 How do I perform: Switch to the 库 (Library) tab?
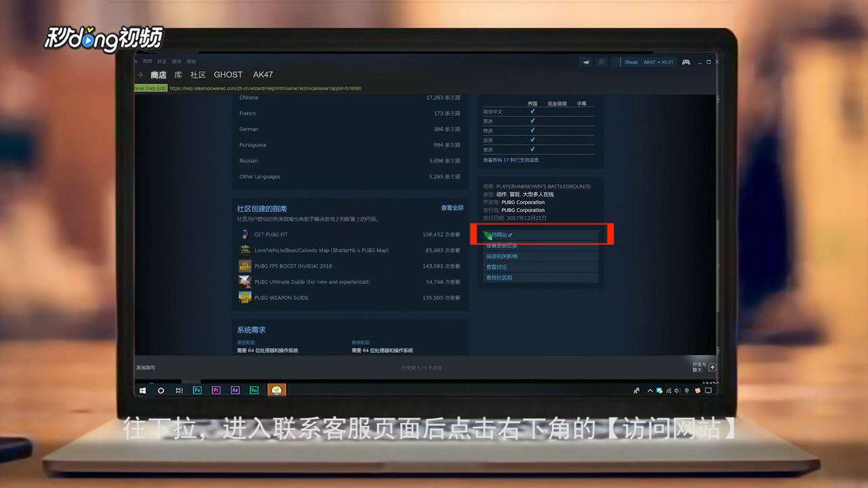[178, 75]
